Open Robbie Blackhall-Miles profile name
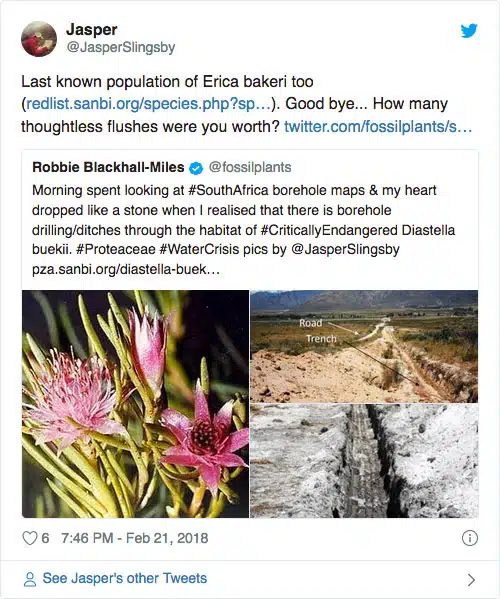Viewport: 500px width, 599px height. pyautogui.click(x=108, y=167)
